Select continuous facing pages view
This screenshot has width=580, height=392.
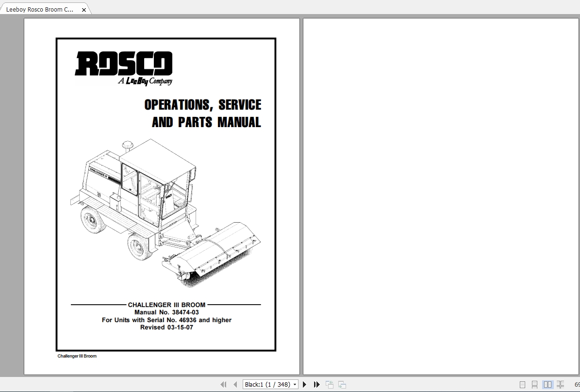[x=561, y=385]
